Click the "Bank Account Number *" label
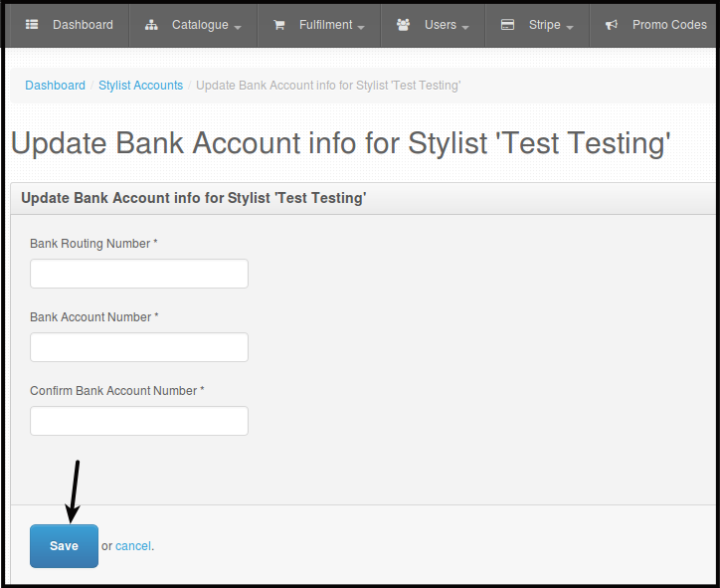 (94, 317)
